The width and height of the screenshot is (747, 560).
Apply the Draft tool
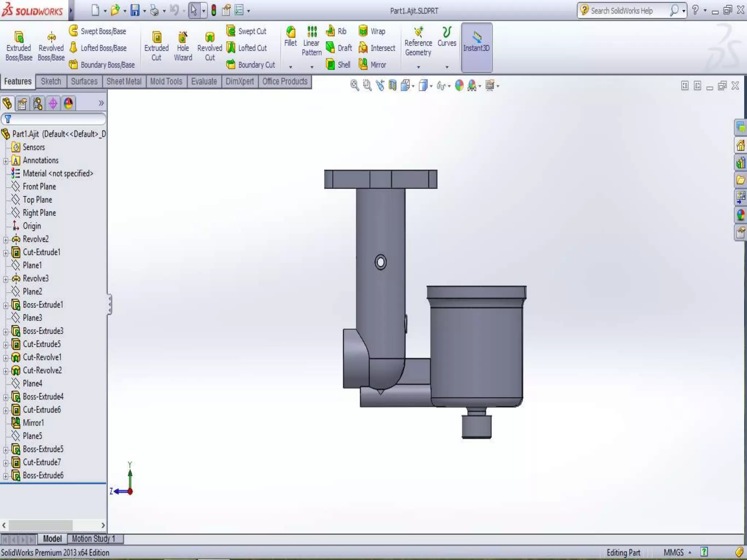pos(339,48)
